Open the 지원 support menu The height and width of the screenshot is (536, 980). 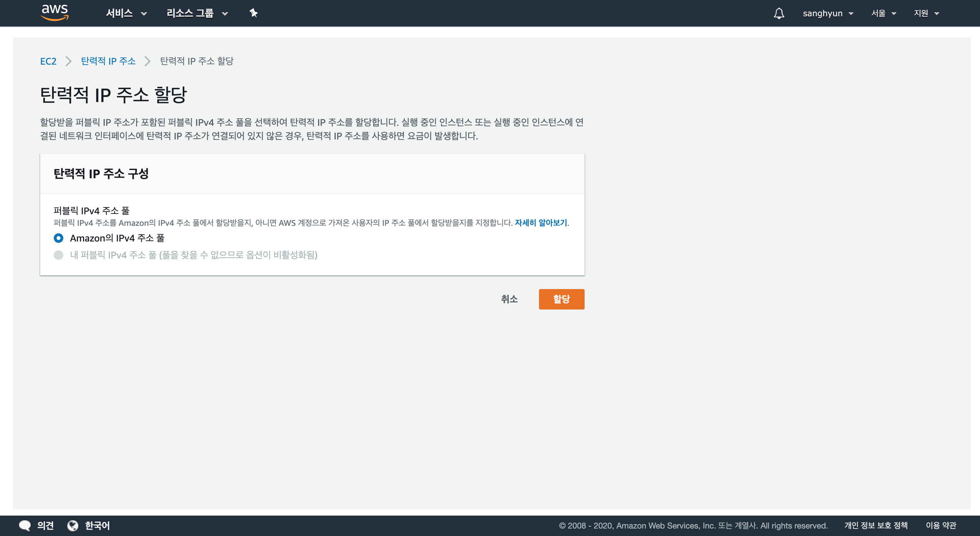(x=926, y=13)
